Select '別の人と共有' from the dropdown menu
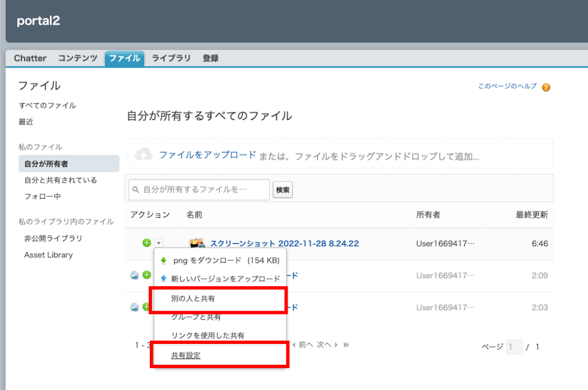Image resolution: width=588 pixels, height=390 pixels. pyautogui.click(x=193, y=299)
